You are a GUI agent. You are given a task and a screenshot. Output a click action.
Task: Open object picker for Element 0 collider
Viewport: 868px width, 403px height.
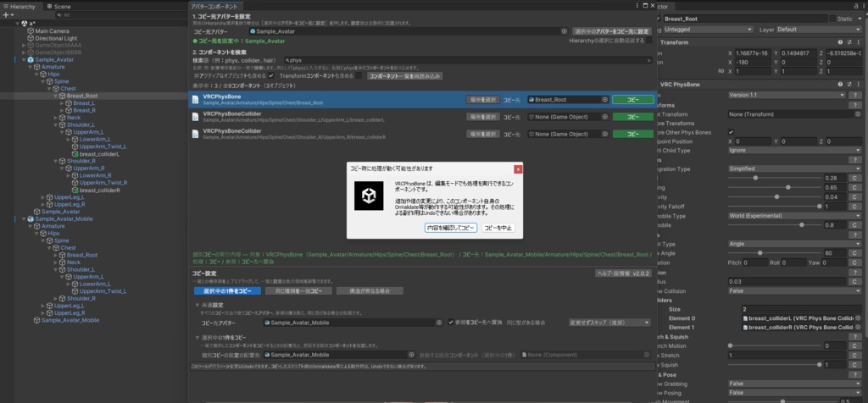(x=858, y=318)
